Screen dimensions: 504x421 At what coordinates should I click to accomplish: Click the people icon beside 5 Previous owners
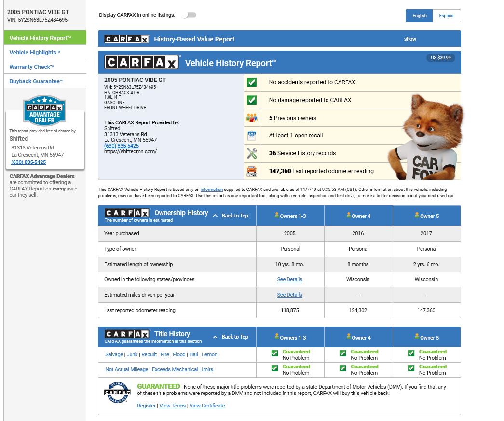[252, 118]
